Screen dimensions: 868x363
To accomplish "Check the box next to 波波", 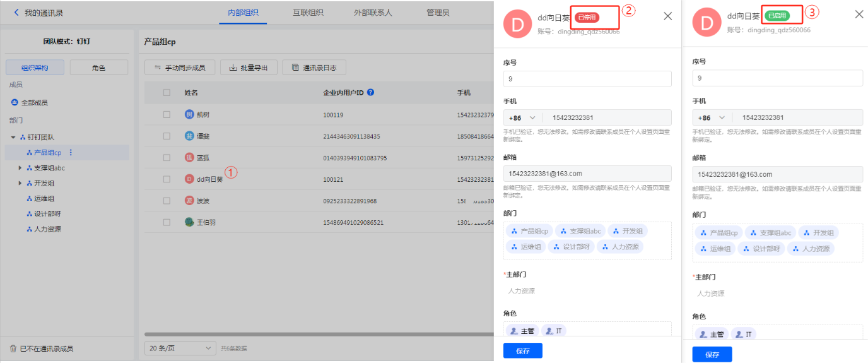I will click(x=167, y=201).
